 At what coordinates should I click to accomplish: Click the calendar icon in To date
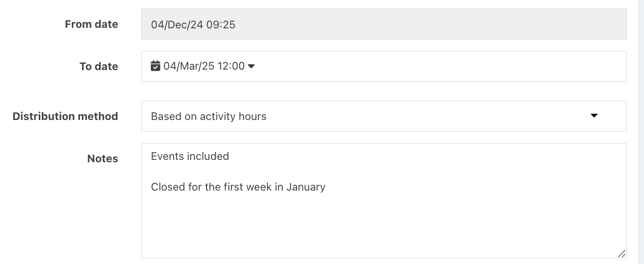pyautogui.click(x=155, y=66)
